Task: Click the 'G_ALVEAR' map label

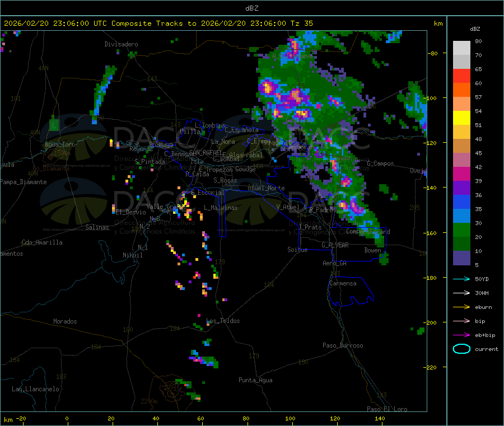Action: coord(335,245)
